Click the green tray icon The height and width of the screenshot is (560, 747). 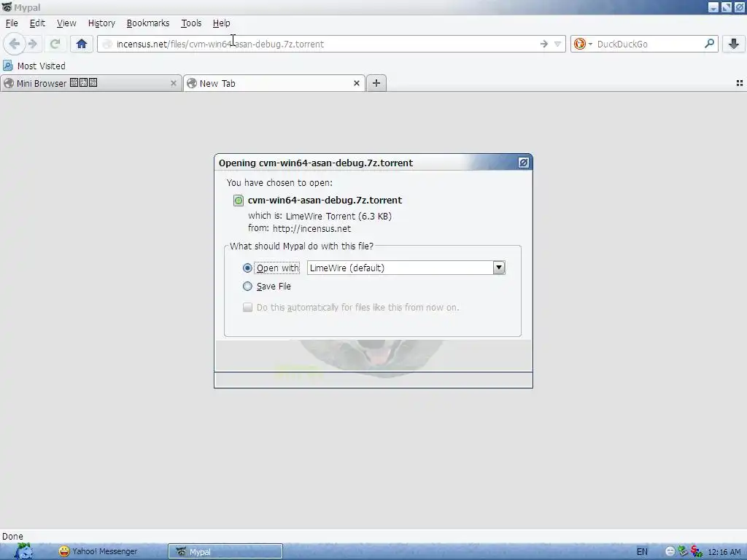(x=683, y=551)
